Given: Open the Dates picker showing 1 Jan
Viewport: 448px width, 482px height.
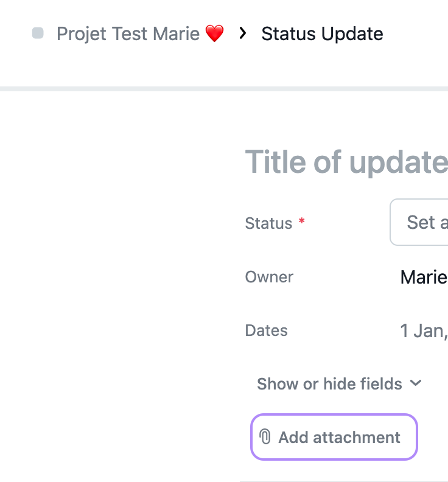Looking at the screenshot, I should click(x=424, y=331).
